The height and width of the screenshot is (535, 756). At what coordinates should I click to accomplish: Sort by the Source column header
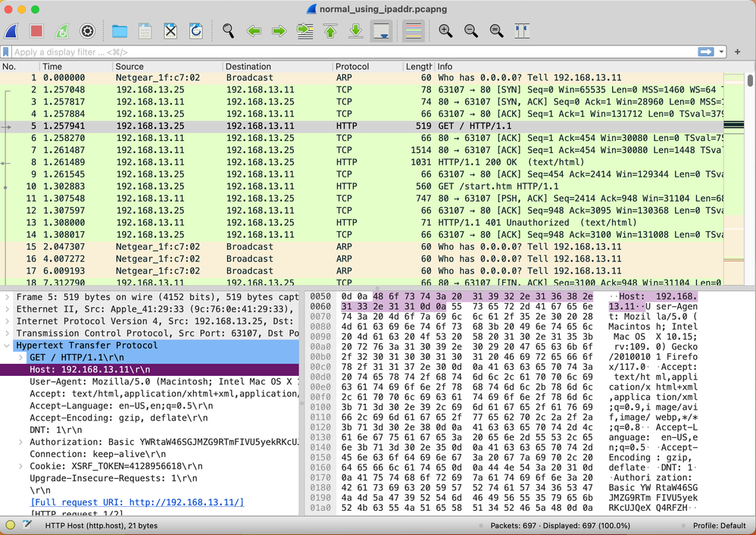[x=167, y=67]
